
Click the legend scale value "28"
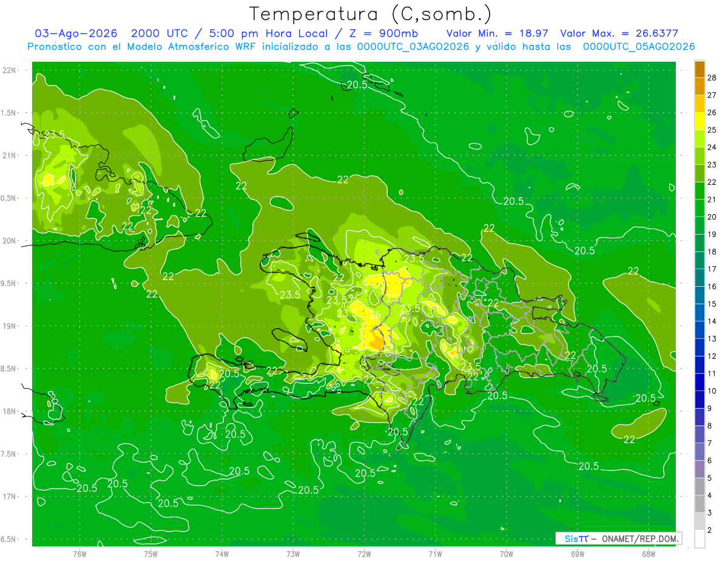(x=712, y=78)
